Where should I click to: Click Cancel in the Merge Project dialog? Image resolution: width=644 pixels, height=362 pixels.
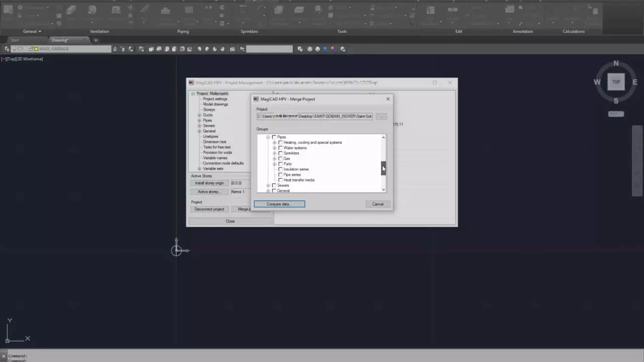(x=378, y=204)
